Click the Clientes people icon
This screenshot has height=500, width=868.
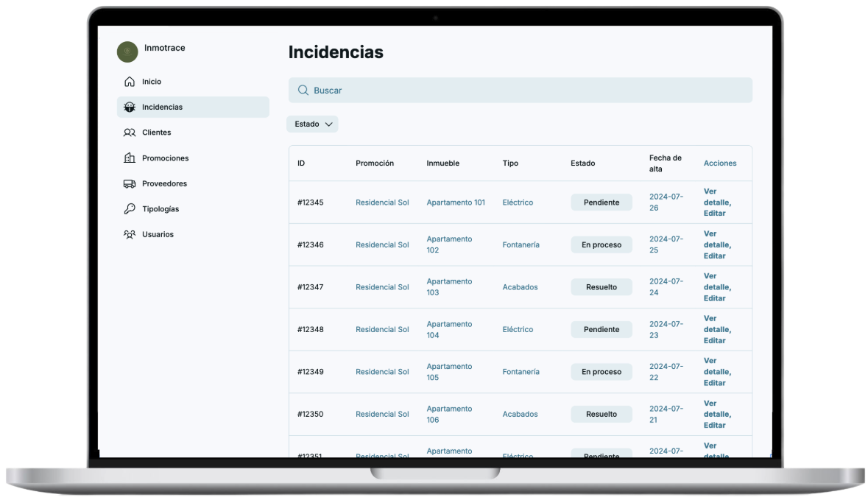[130, 133]
